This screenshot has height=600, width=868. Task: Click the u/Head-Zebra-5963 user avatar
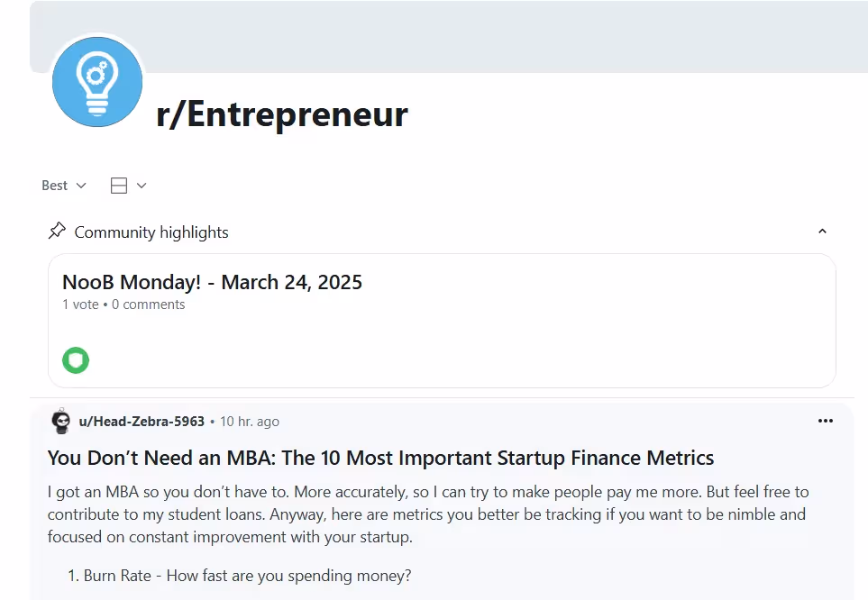(x=61, y=421)
